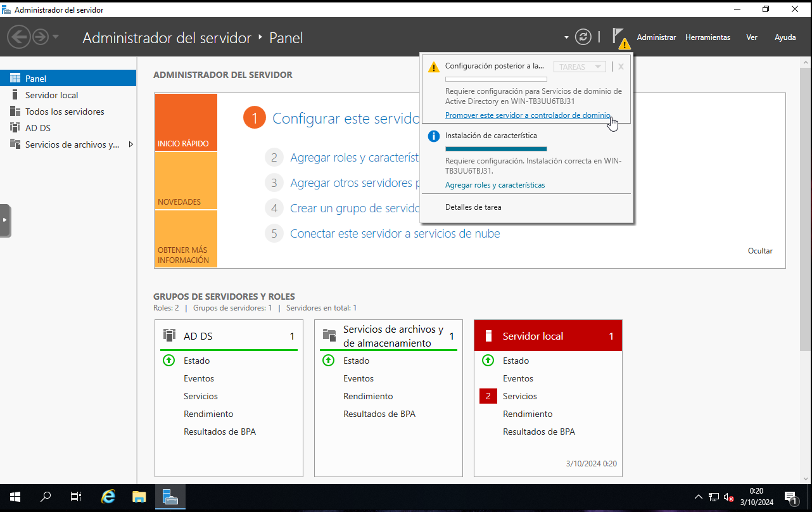Click green status icon in Servidor local tile
This screenshot has height=512, width=812.
point(488,361)
